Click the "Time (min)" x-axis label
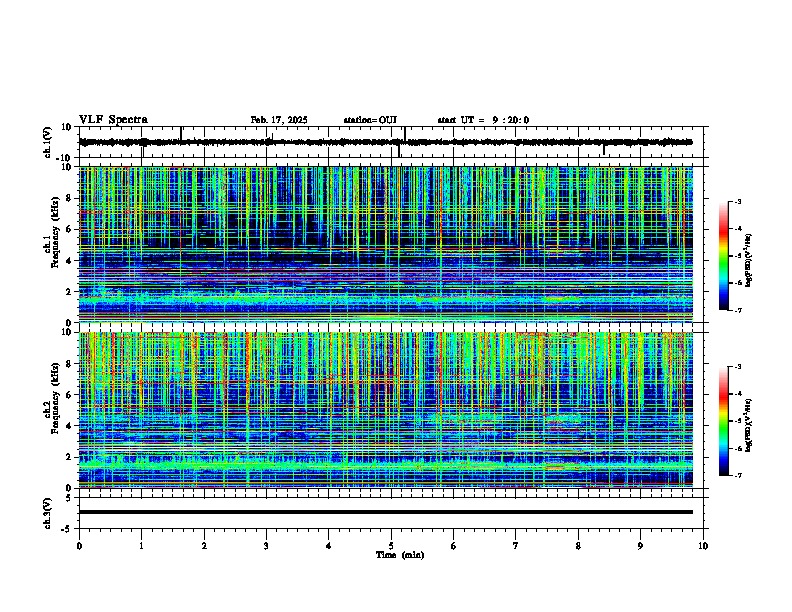Image resolution: width=792 pixels, height=612 pixels. point(400,555)
